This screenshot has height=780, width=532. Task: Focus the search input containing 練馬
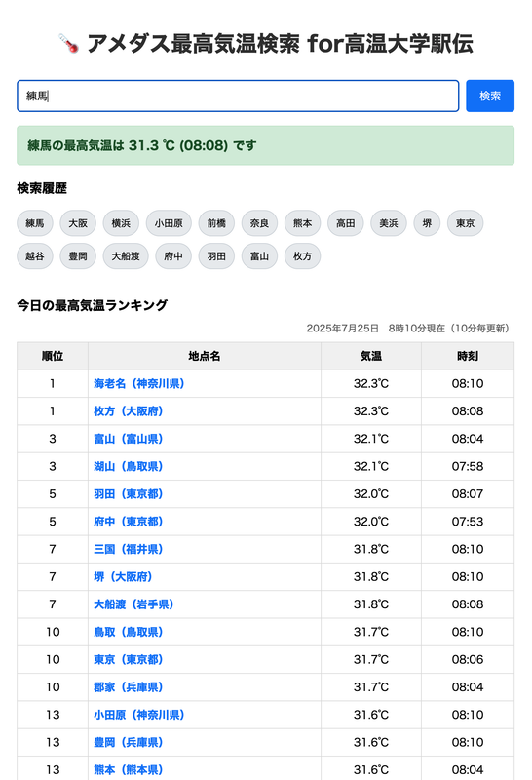(238, 96)
